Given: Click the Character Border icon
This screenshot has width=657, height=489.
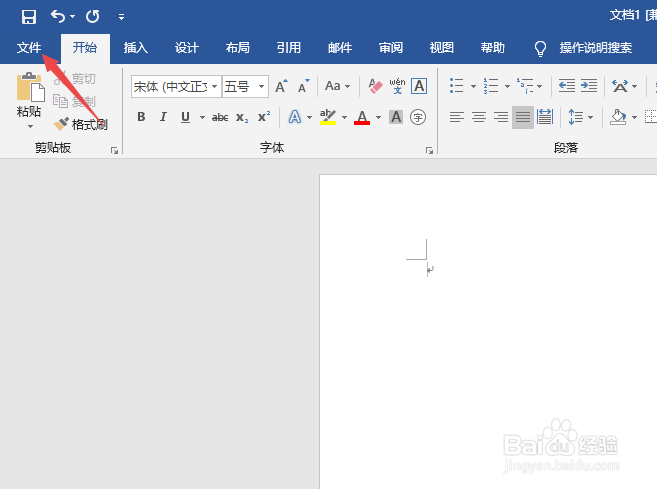Looking at the screenshot, I should pos(419,86).
